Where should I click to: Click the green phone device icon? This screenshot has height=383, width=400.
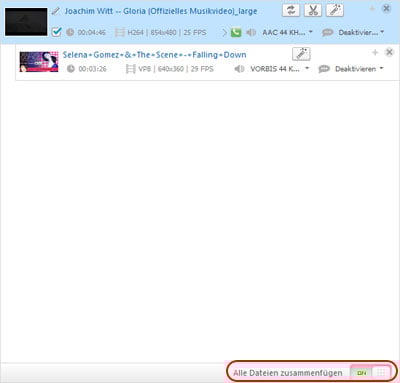click(x=236, y=33)
